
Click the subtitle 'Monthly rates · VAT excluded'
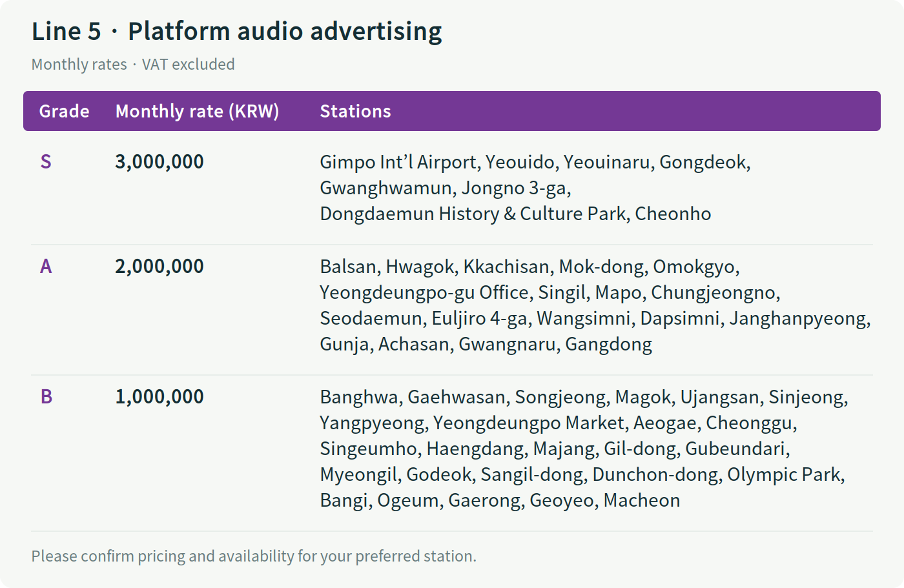click(133, 65)
